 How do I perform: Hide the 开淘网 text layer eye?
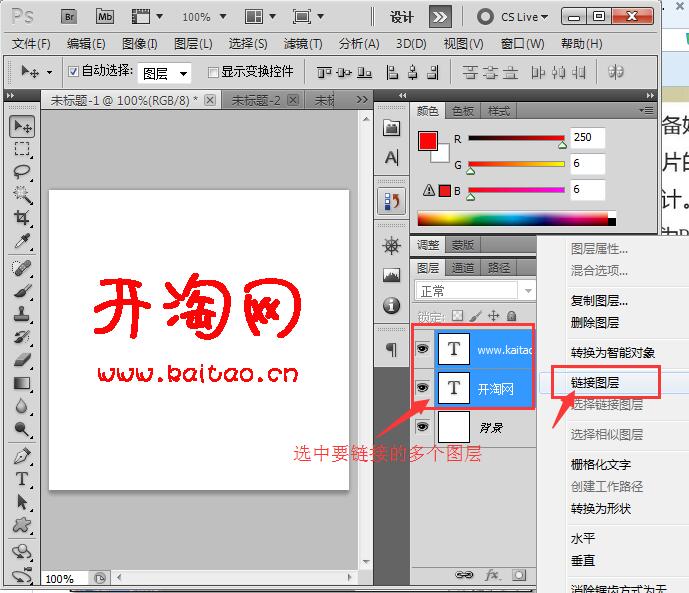(423, 387)
